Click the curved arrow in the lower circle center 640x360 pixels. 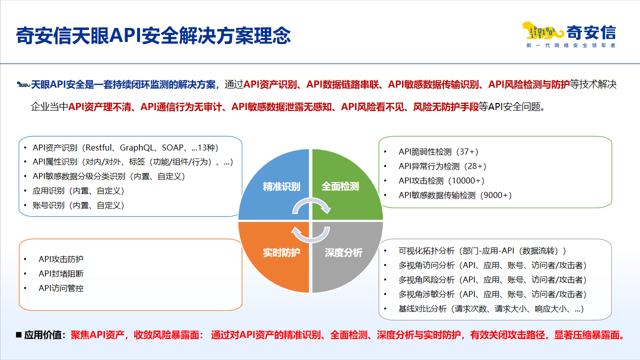(311, 235)
